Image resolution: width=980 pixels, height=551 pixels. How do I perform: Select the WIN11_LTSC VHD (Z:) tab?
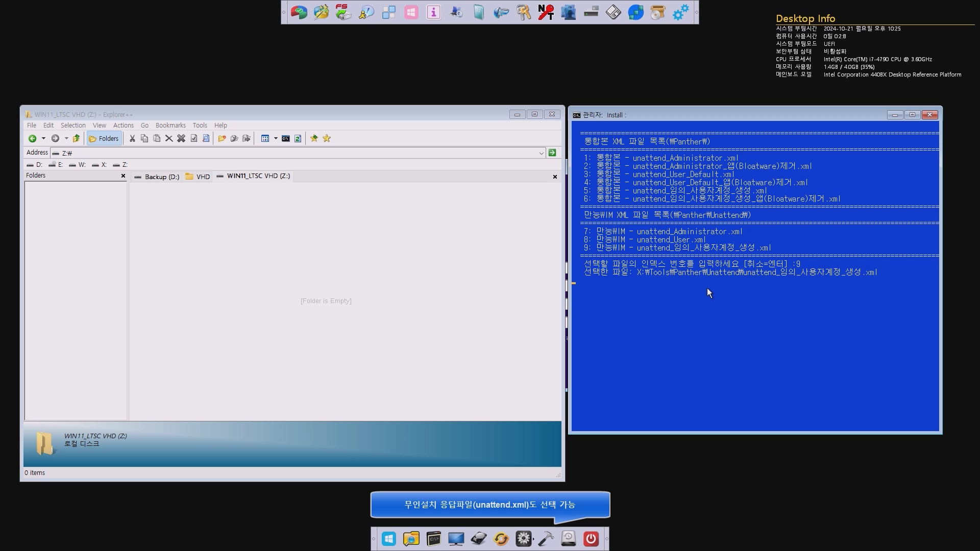[254, 176]
